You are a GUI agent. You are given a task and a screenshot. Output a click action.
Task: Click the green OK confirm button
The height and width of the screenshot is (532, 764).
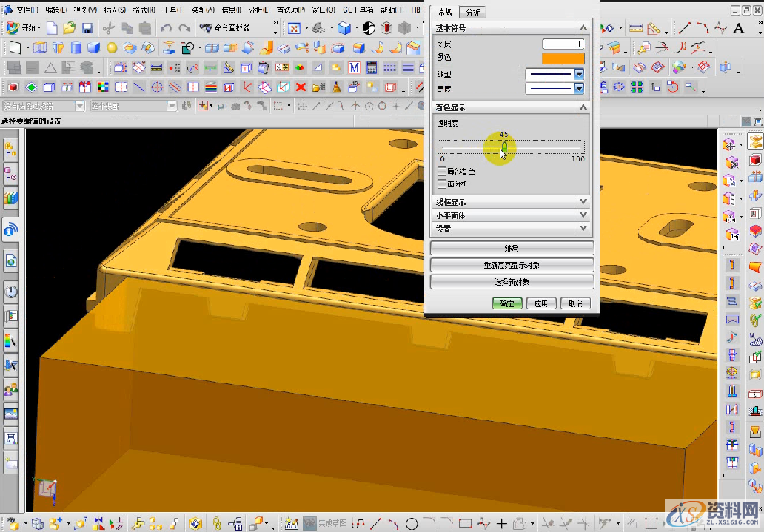click(507, 303)
